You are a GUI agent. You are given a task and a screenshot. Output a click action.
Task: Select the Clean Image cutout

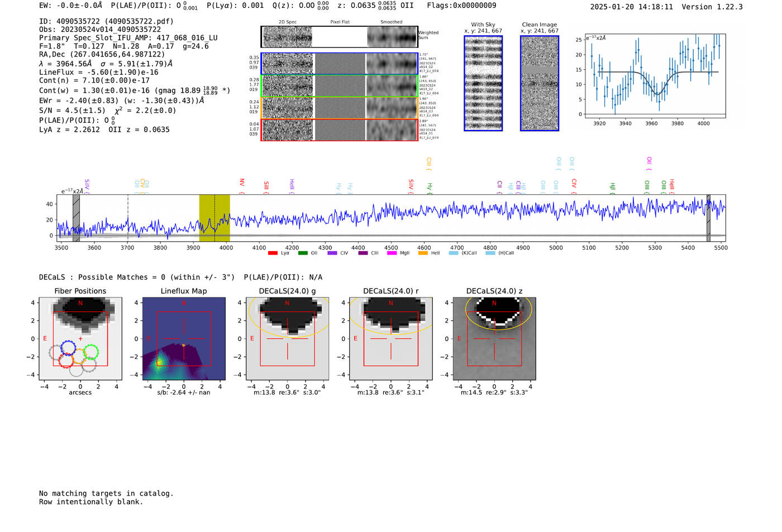(540, 83)
